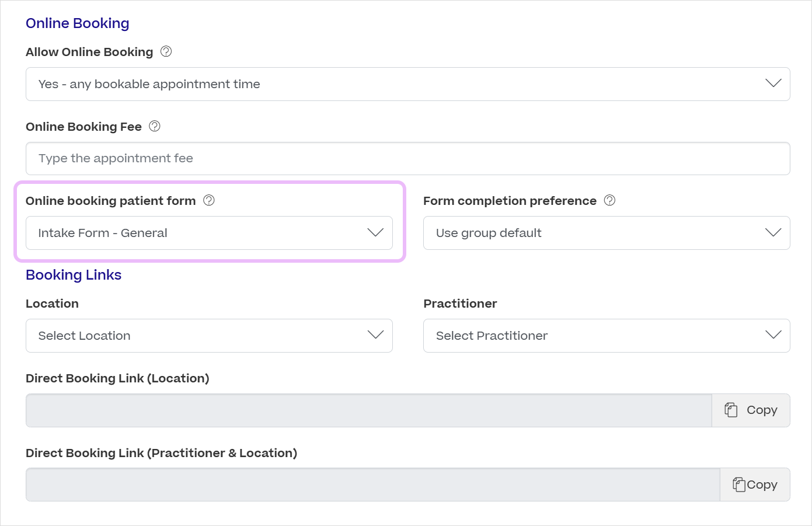812x526 pixels.
Task: Click the help icon near Form completion preference
Action: click(609, 200)
